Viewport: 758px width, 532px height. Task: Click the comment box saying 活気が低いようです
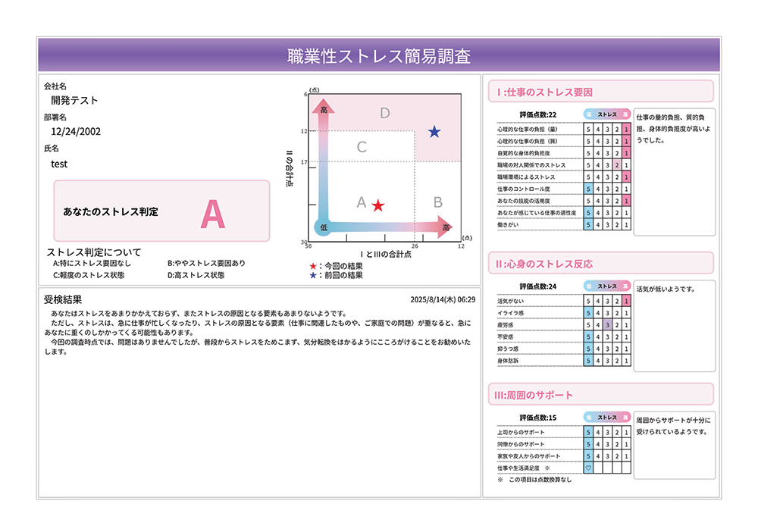click(x=675, y=326)
